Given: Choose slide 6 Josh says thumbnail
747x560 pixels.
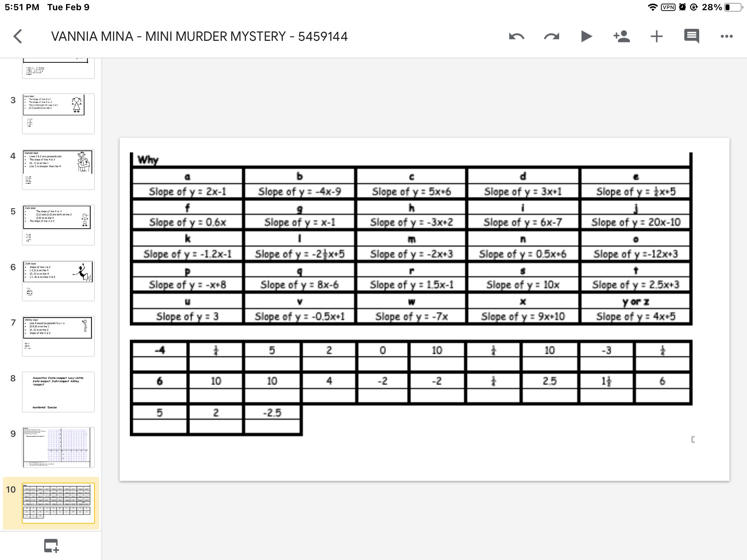Looking at the screenshot, I should [58, 280].
